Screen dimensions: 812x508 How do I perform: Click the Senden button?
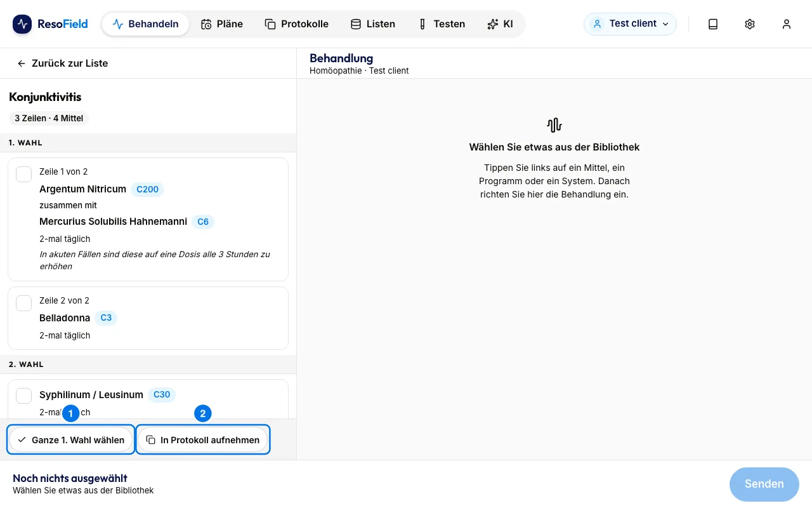(764, 484)
